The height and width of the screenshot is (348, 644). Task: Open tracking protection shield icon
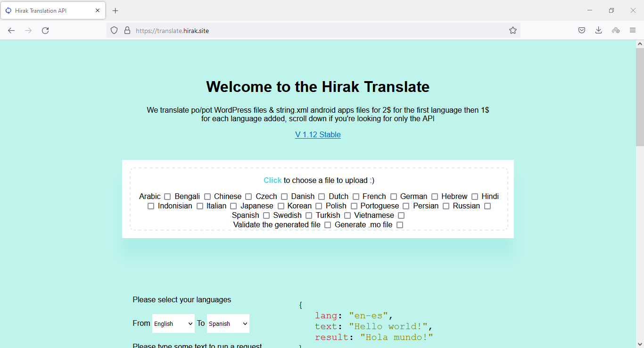click(114, 31)
